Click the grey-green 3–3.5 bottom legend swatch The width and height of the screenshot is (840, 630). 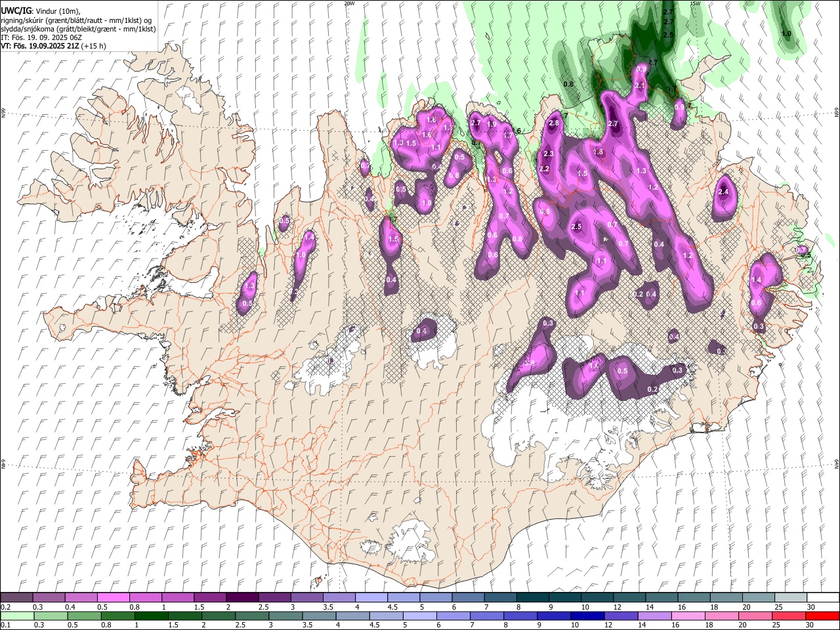[285, 616]
